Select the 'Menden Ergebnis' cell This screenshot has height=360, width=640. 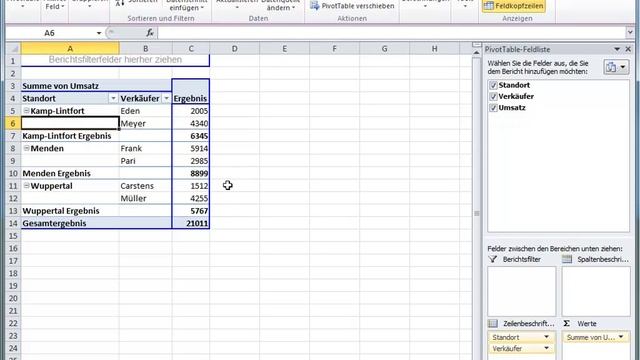[70, 173]
